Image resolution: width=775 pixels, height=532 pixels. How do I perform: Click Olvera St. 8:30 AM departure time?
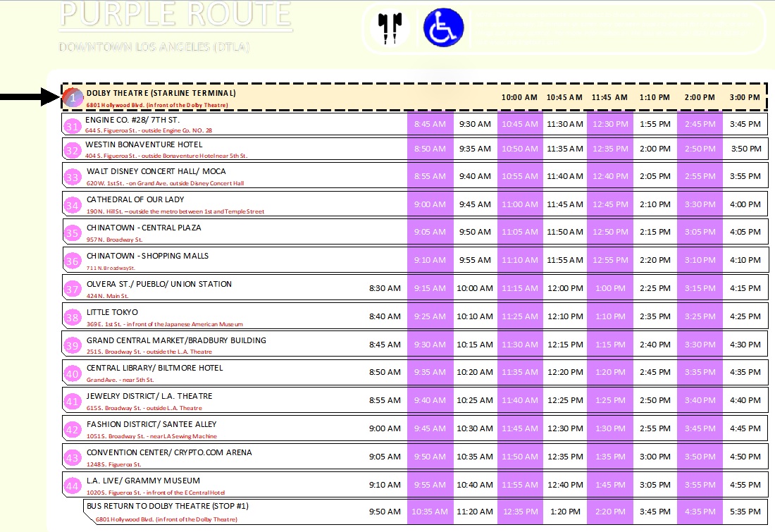coord(385,288)
